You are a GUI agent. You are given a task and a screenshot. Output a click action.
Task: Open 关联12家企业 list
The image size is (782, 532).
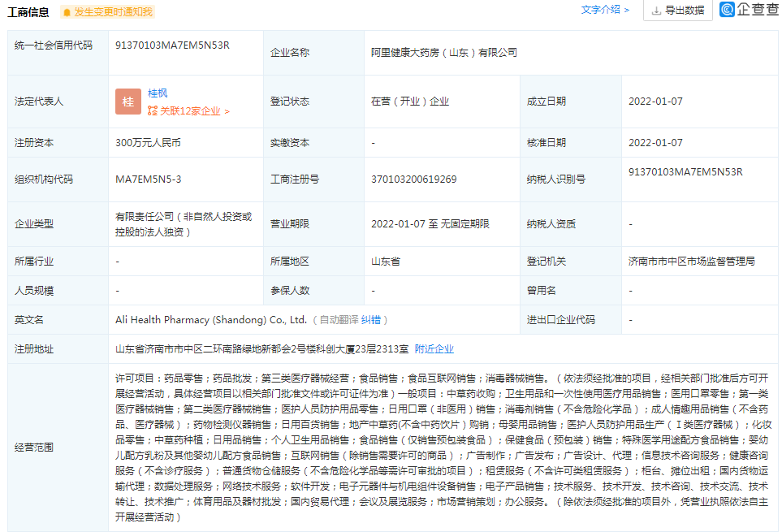pos(191,110)
